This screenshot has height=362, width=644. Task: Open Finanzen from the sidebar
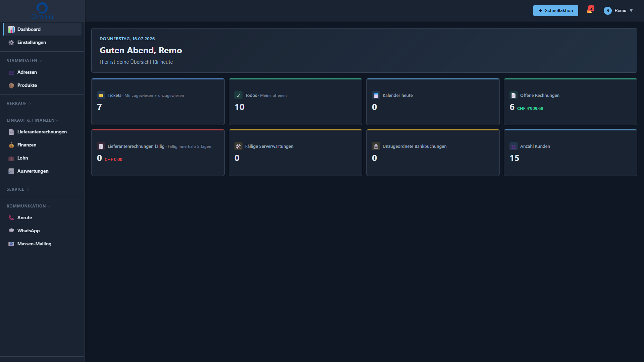click(x=42, y=145)
